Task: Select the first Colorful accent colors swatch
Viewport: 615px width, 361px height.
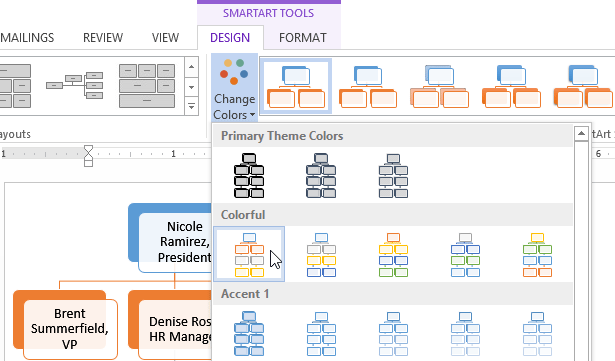Action: [x=249, y=254]
